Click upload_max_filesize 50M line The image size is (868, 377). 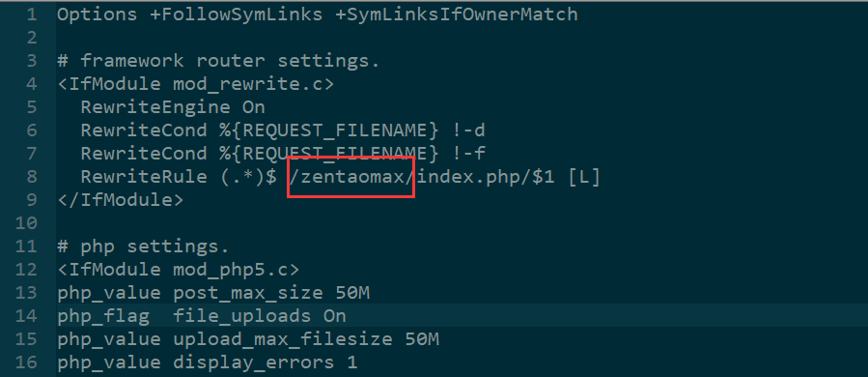coord(248,338)
